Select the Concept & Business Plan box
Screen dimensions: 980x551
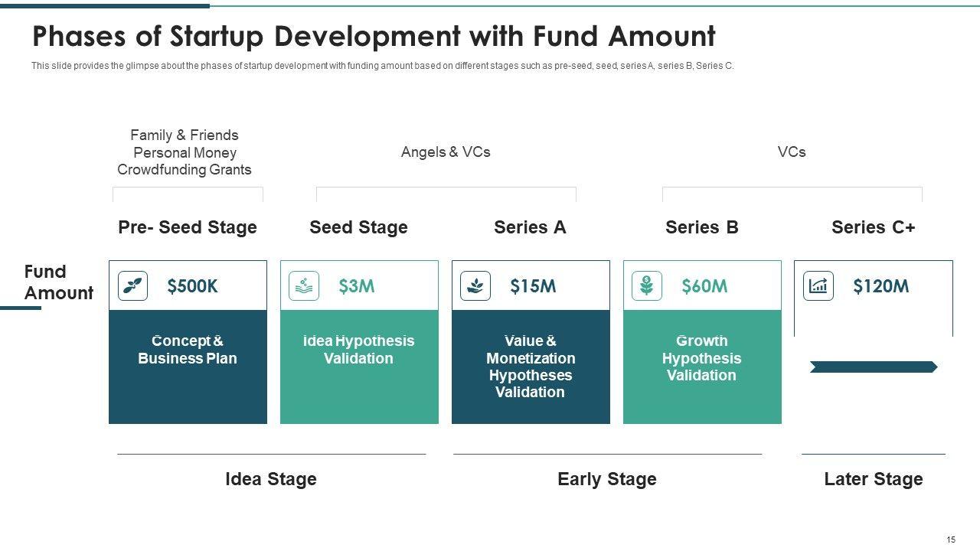[x=188, y=367]
